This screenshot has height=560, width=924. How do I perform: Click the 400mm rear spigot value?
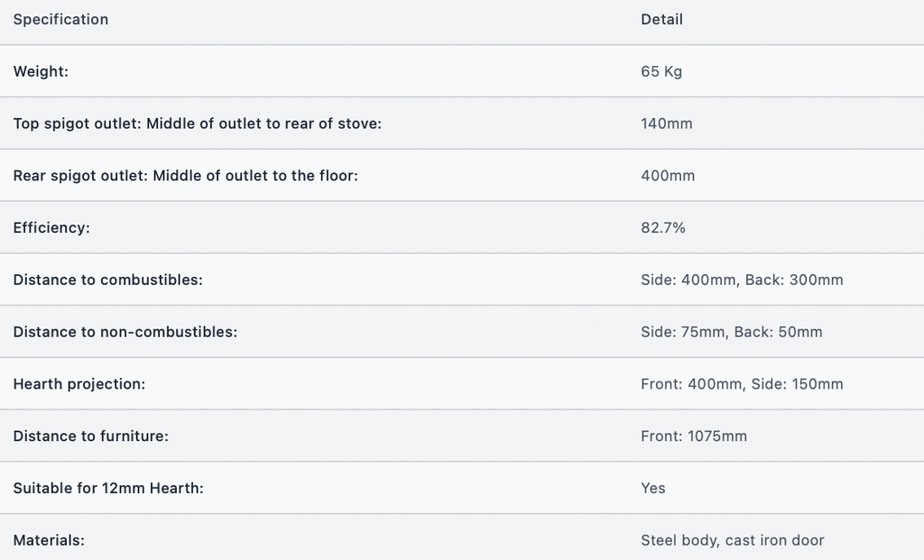click(x=668, y=176)
